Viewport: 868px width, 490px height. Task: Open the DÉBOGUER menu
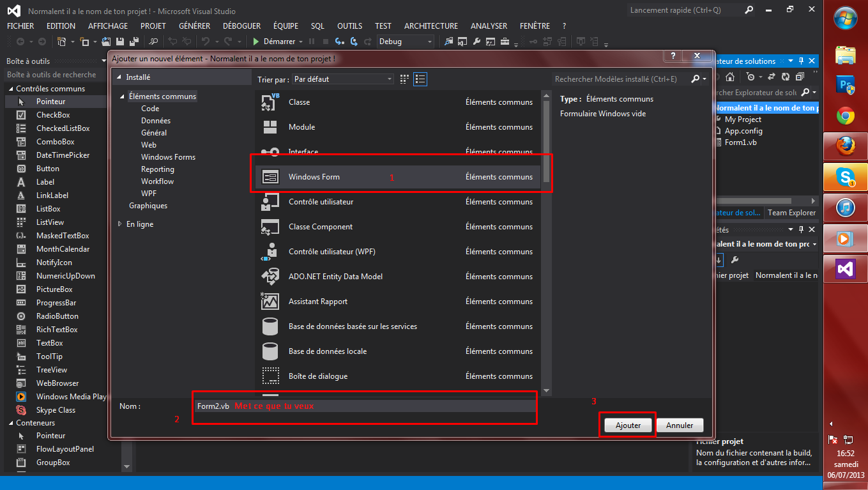(x=241, y=26)
